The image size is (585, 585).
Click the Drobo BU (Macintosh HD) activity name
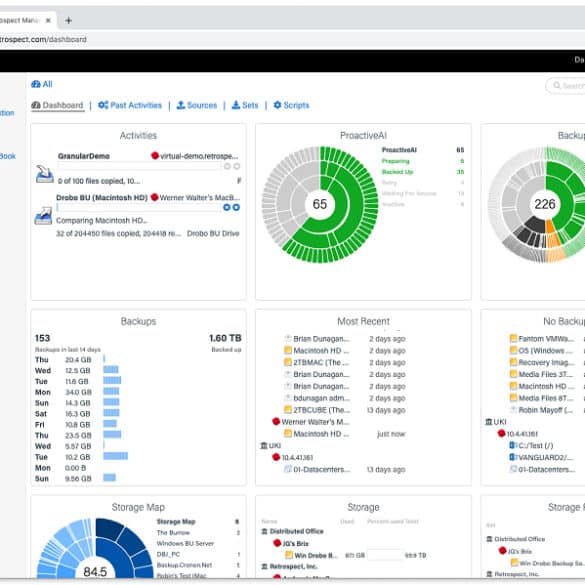[x=102, y=197]
